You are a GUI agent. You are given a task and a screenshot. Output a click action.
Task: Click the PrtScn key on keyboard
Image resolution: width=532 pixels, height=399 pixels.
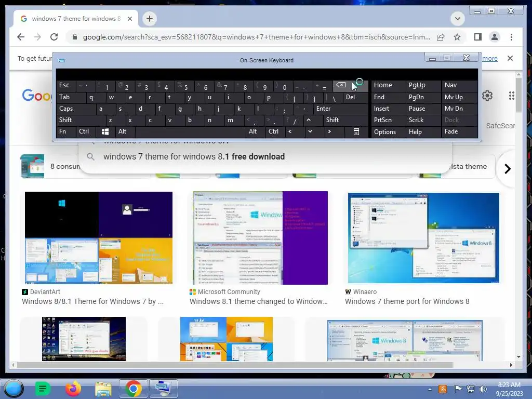pos(388,120)
